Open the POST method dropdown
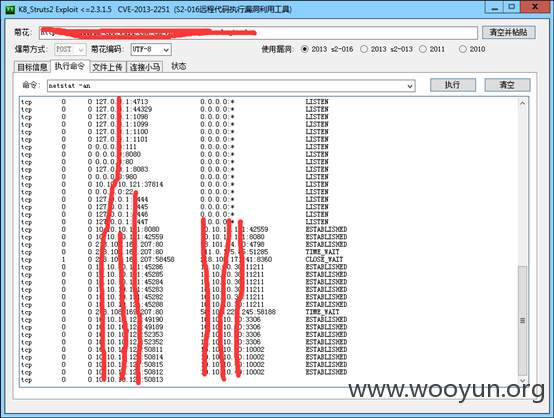The image size is (554, 418). 70,49
